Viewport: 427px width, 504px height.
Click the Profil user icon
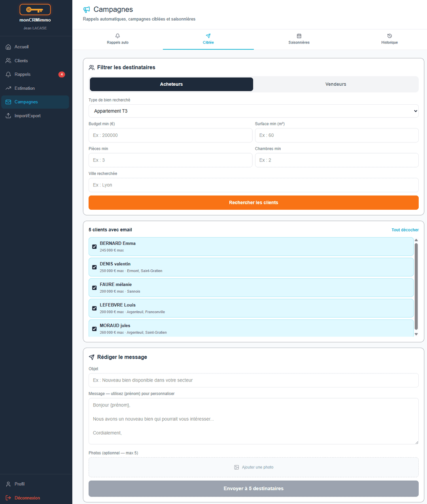pyautogui.click(x=8, y=484)
